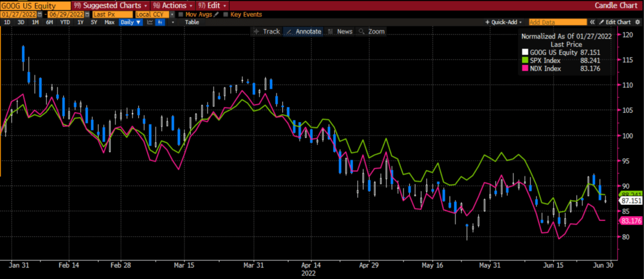This screenshot has height=279, width=644.
Task: Click the pink 83.176 axis price tag
Action: [x=631, y=221]
